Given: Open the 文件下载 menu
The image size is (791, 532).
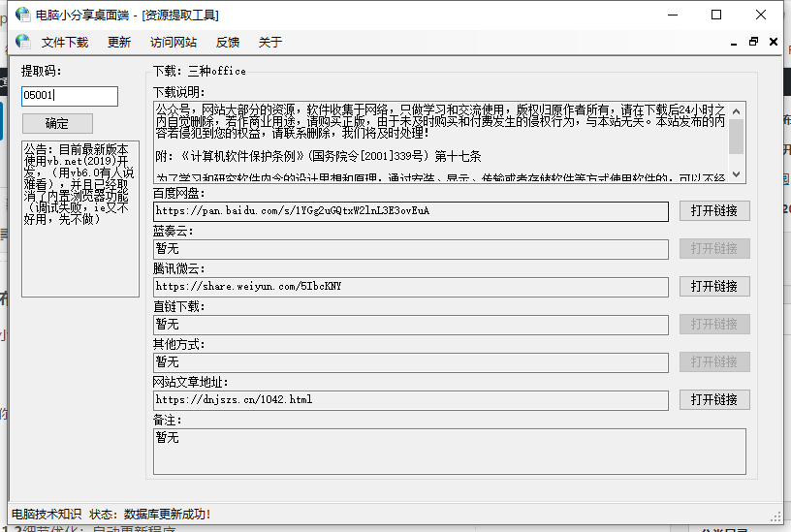Looking at the screenshot, I should (65, 43).
